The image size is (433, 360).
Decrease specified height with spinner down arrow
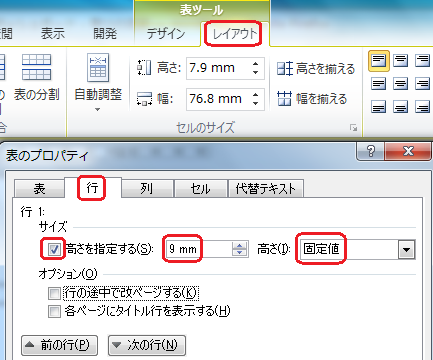[x=239, y=253]
